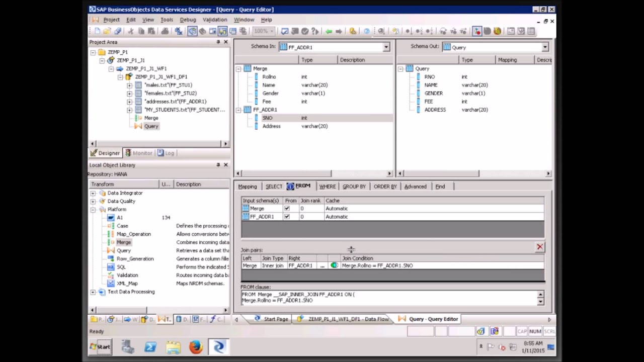Open Jobs tab icon in Local Object Library
Viewport: 644px width, 362px height.
point(111,319)
